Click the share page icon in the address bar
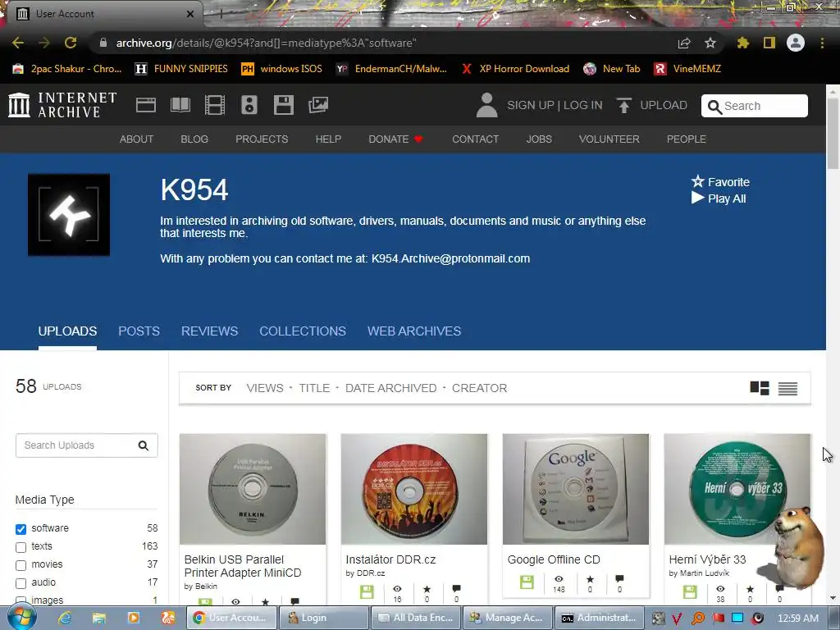 [x=684, y=43]
